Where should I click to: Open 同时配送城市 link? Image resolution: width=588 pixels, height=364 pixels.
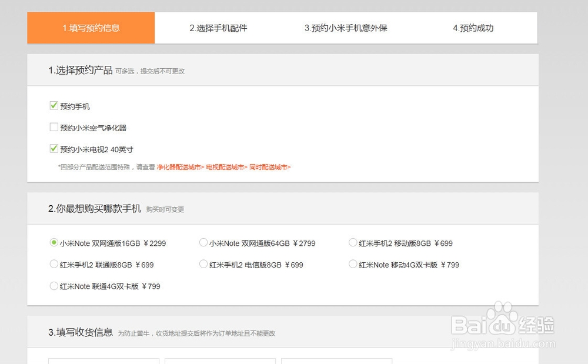tap(270, 167)
